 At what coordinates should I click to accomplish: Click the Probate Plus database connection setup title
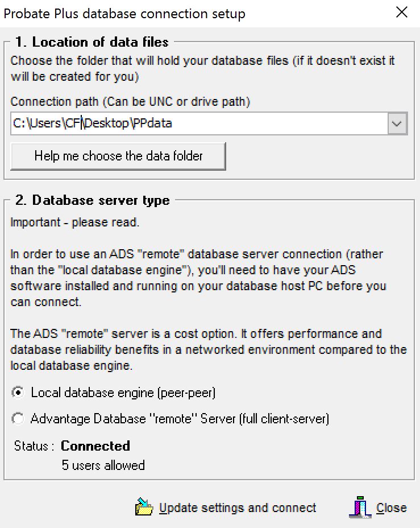point(124,13)
